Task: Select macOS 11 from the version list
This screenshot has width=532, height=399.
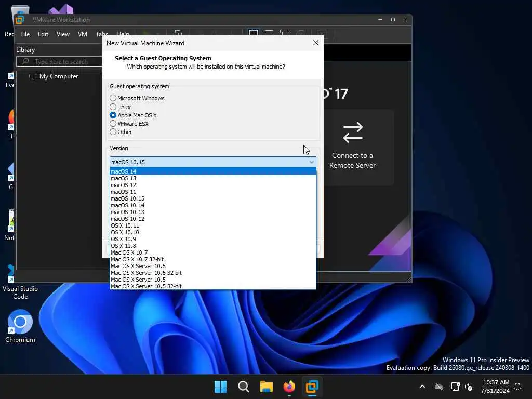Action: point(212,192)
